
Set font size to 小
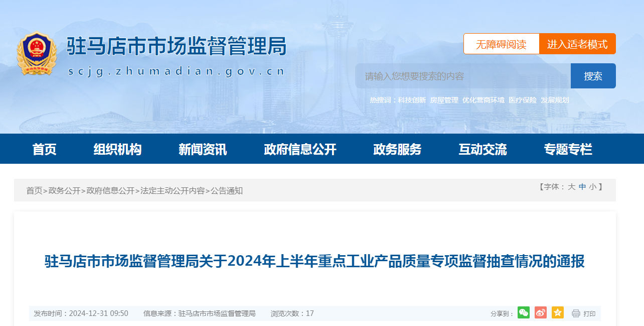coord(593,187)
